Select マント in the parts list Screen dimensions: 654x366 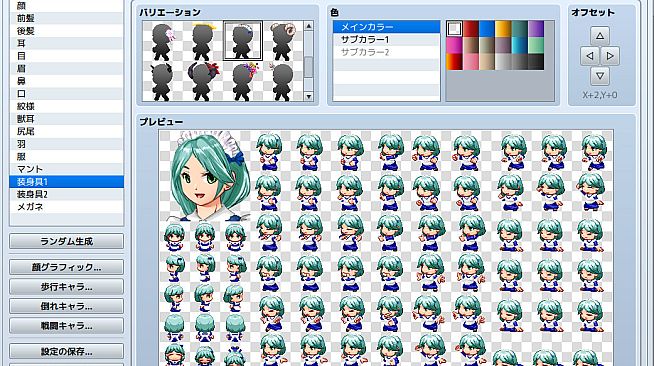[66, 169]
